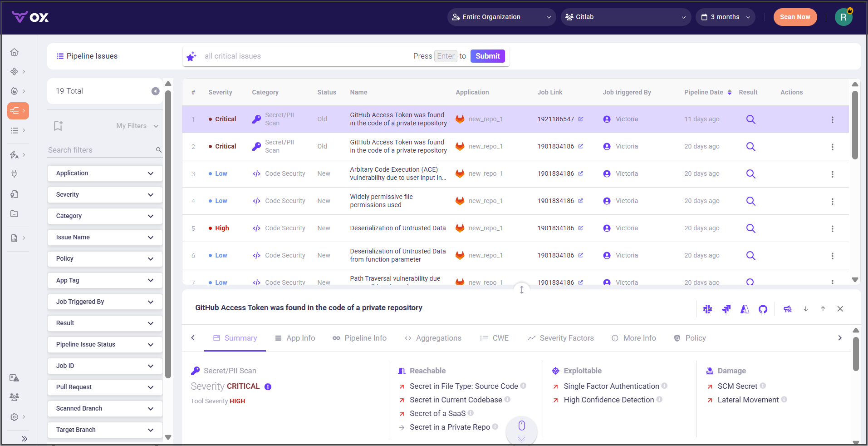Open the home icon in left sidebar
The width and height of the screenshot is (868, 446).
pos(15,52)
